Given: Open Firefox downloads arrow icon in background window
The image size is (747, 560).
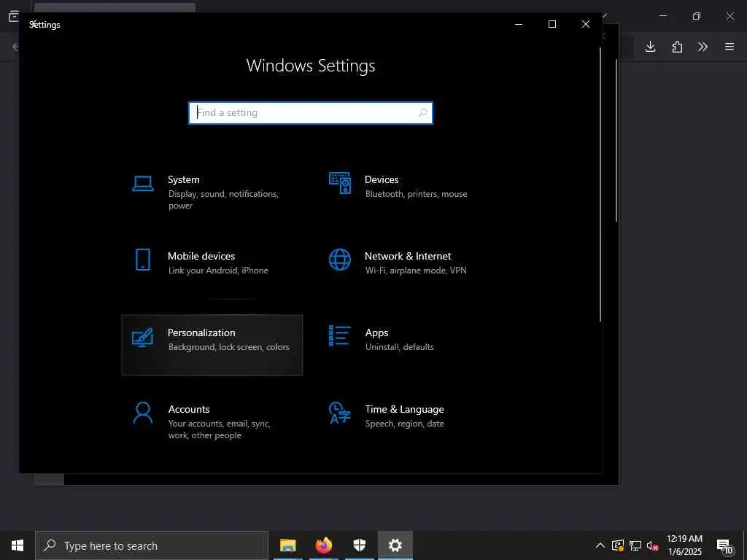Looking at the screenshot, I should (650, 47).
